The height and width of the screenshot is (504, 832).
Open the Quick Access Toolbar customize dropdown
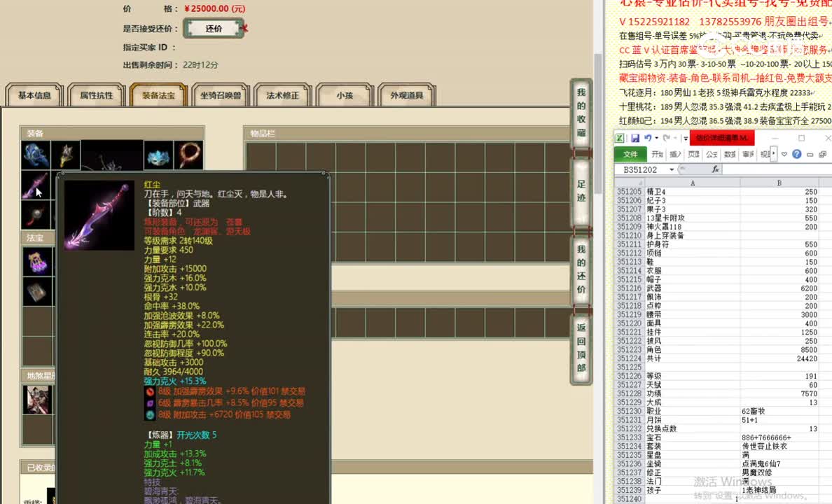[x=685, y=139]
